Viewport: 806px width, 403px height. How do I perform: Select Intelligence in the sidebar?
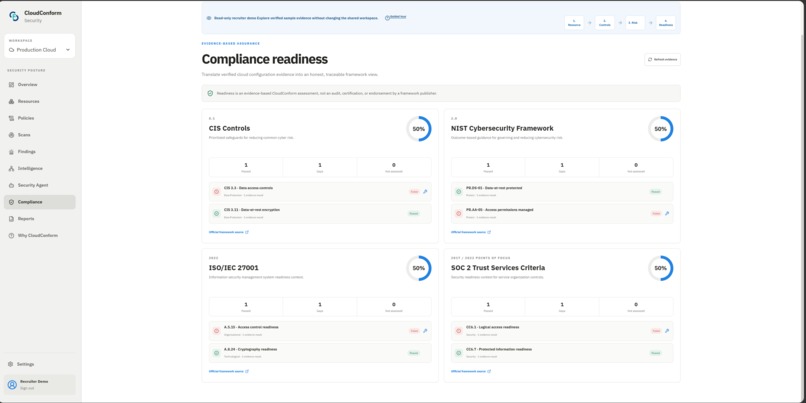[39, 169]
